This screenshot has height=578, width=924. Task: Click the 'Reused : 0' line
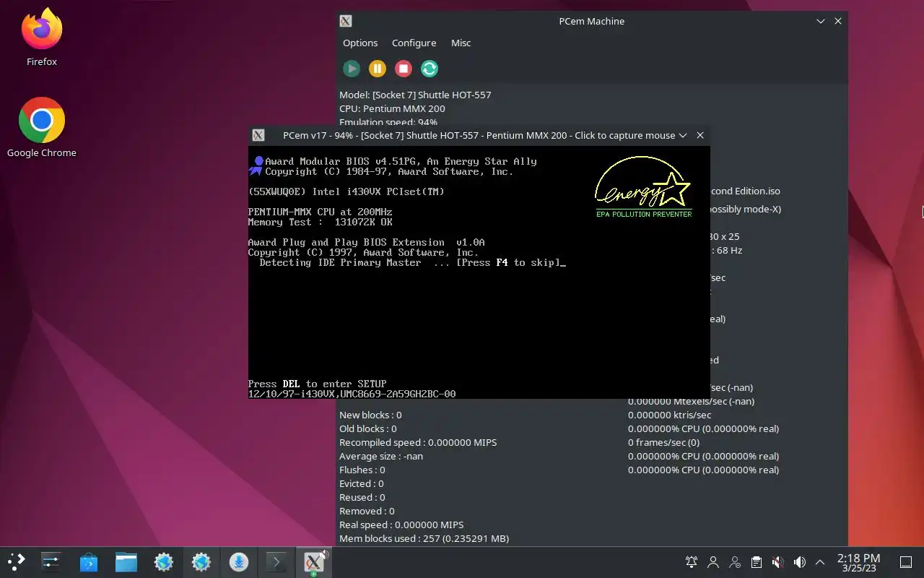coord(362,497)
